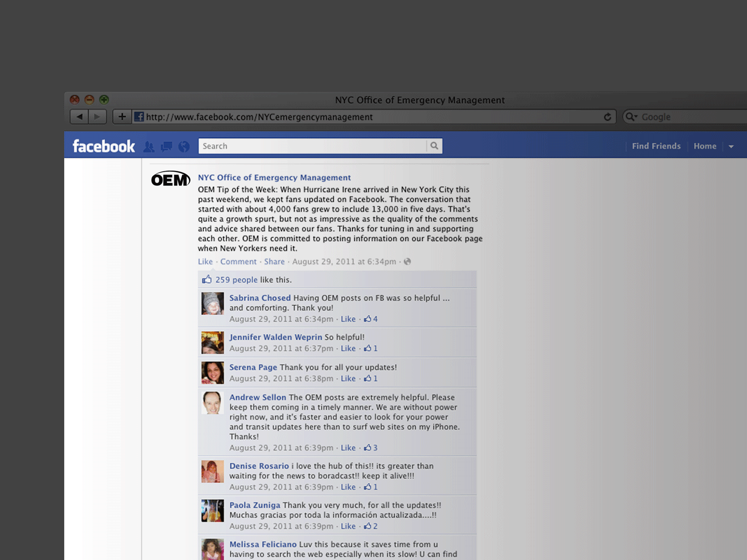View the 4 likes on Sabrina Chosed's comment

371,319
